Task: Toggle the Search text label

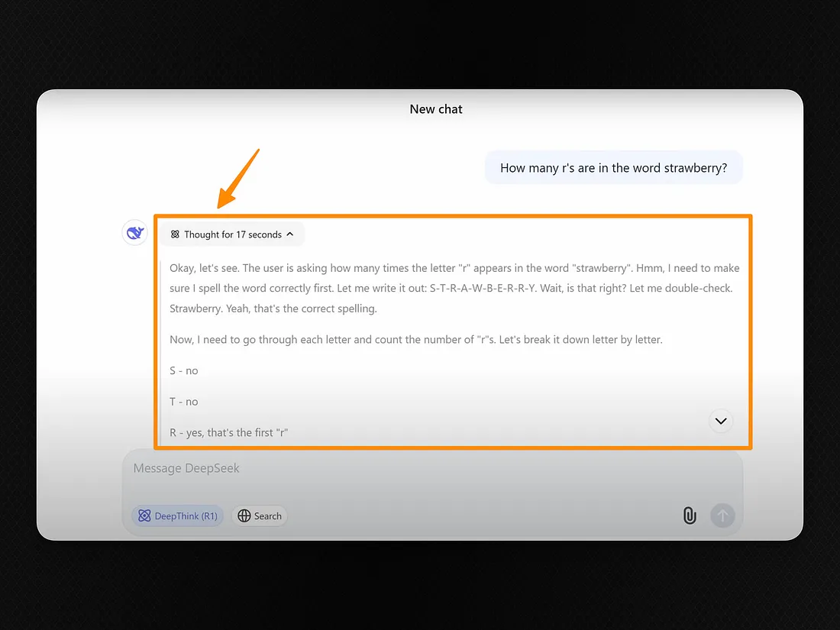Action: pos(267,516)
